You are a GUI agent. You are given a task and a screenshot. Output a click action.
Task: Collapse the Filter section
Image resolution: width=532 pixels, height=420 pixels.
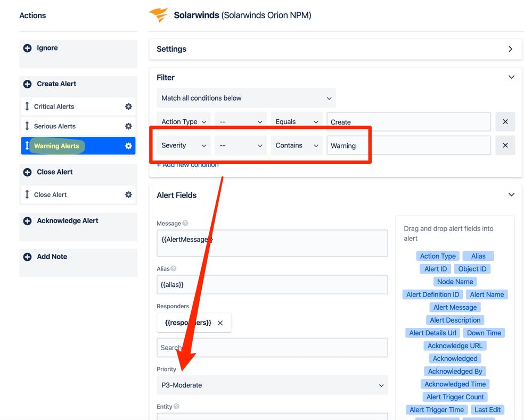pos(511,77)
